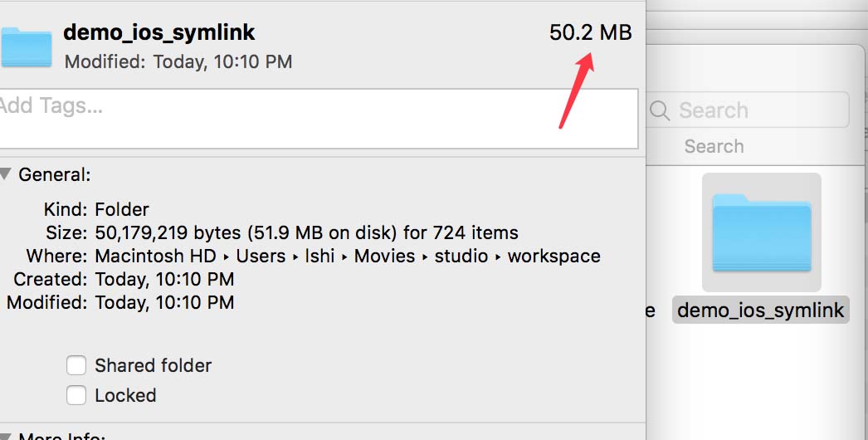The width and height of the screenshot is (868, 440).
Task: Click the Search label below the search field
Action: [x=714, y=146]
